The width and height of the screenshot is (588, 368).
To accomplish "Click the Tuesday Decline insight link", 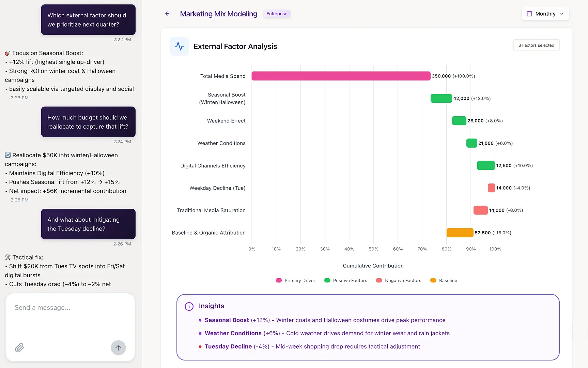I will [228, 347].
